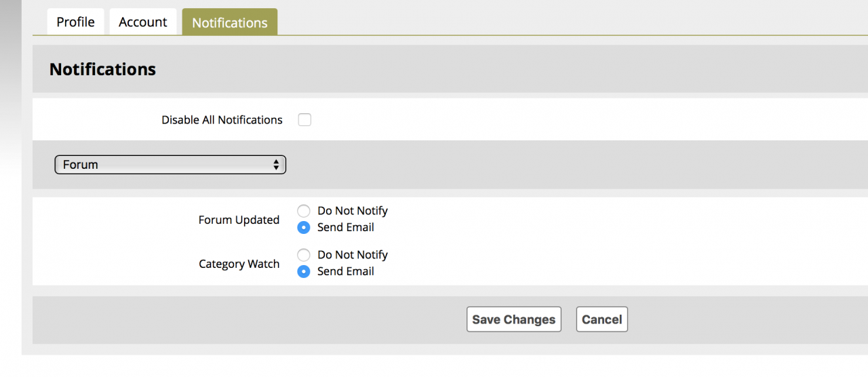
Task: Click "Send Email" text beside Category Watch
Action: pos(346,271)
